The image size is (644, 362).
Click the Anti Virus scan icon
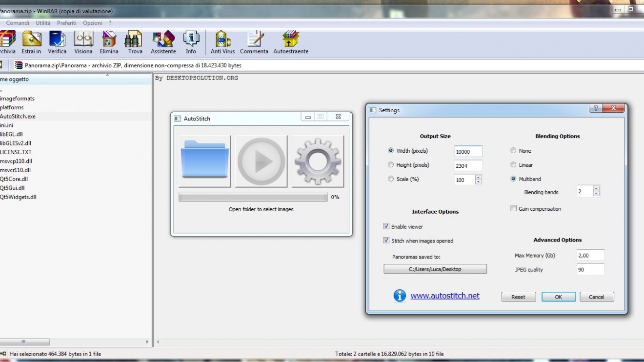[222, 42]
